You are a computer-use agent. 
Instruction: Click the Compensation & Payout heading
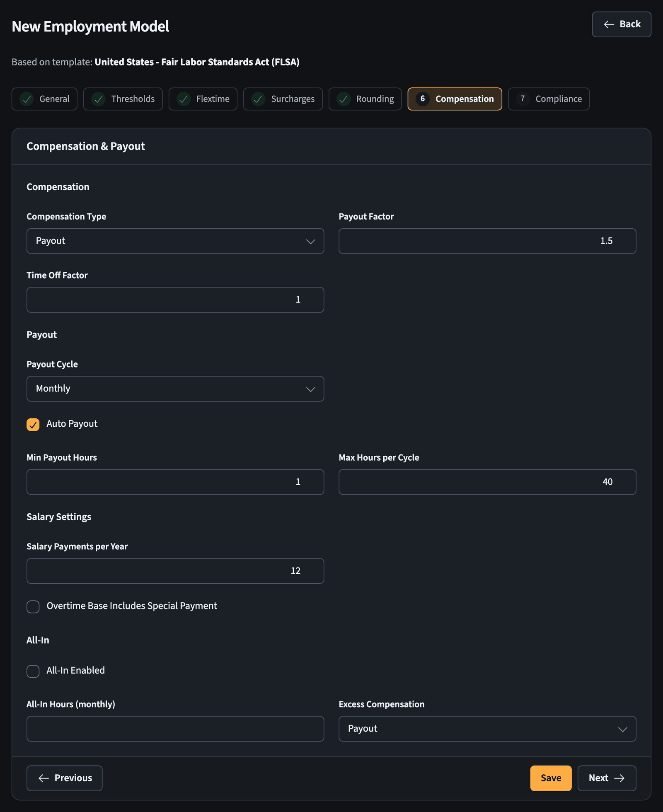point(86,146)
